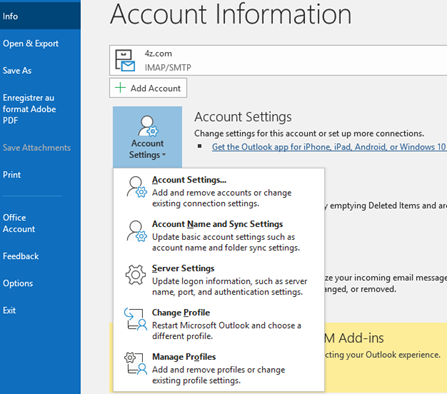Image resolution: width=447 pixels, height=394 pixels.
Task: Click the Add Account button
Action: (148, 88)
